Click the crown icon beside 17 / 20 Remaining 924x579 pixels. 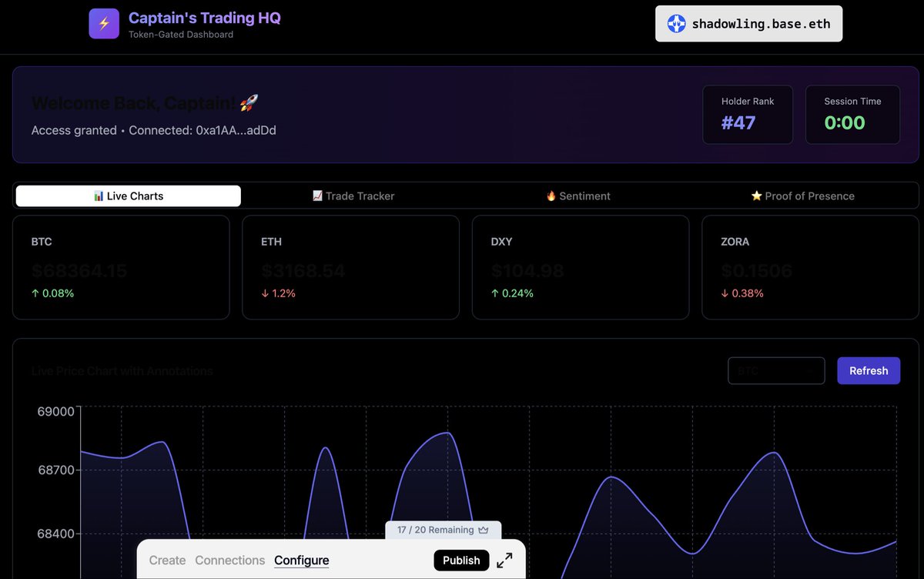[x=484, y=530]
